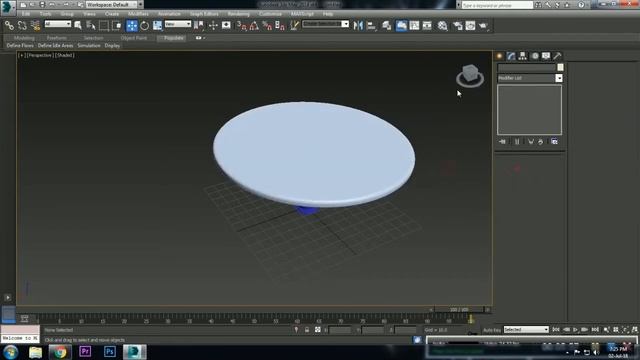Open the Modify command panel tab
640x360 pixels.
[x=511, y=56]
